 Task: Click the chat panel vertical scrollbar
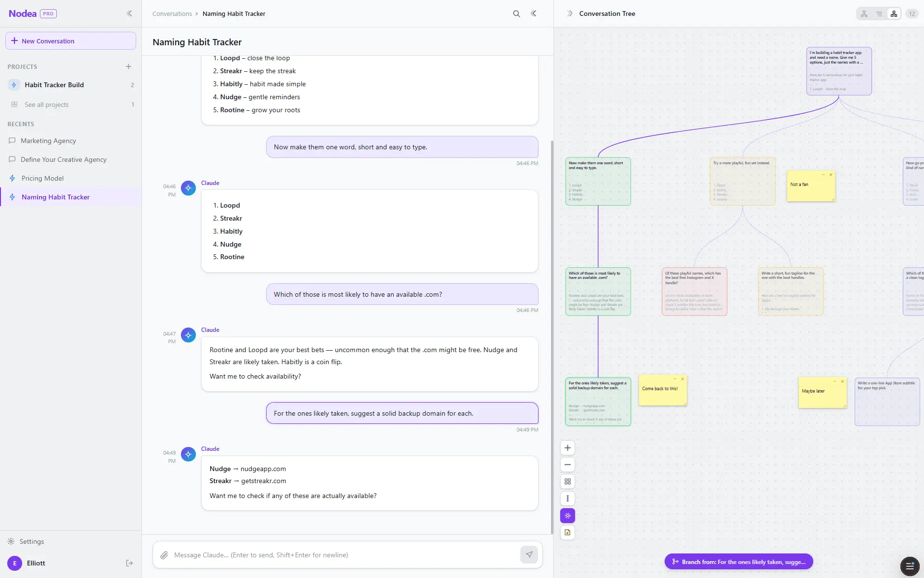coord(552,337)
